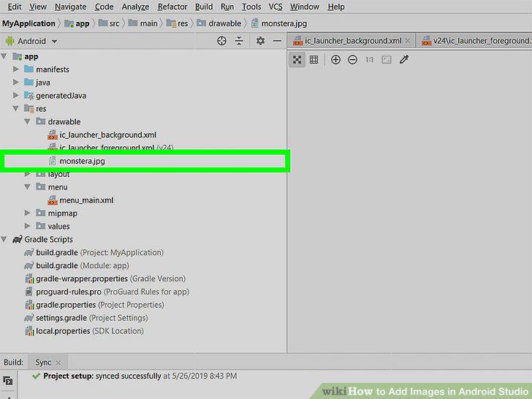Collapse the Gradle Scripts node

tap(4, 239)
